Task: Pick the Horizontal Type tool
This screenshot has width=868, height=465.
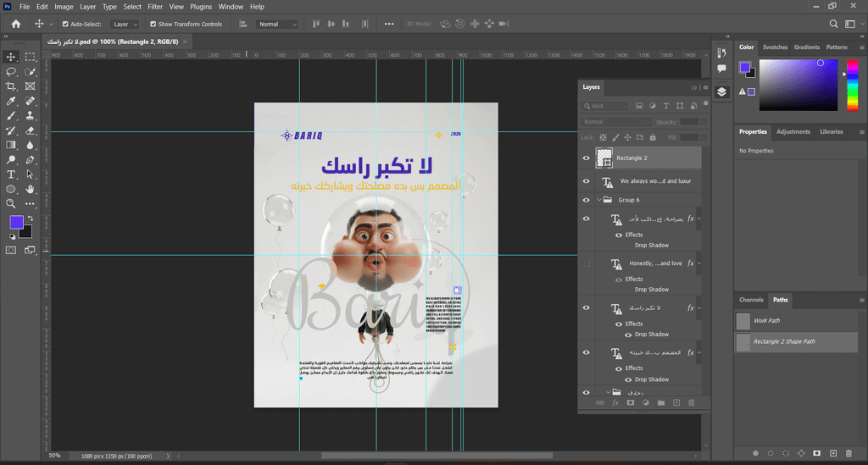Action: pyautogui.click(x=11, y=174)
